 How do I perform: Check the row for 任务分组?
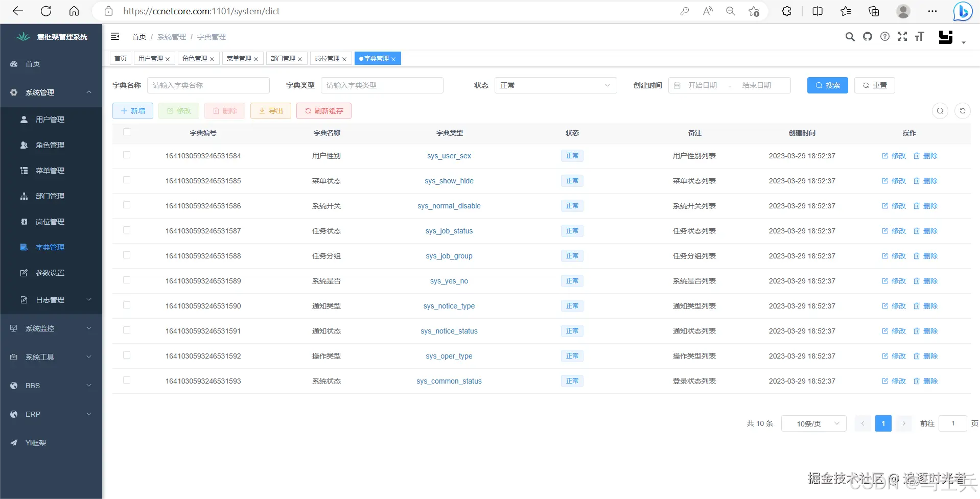[127, 255]
